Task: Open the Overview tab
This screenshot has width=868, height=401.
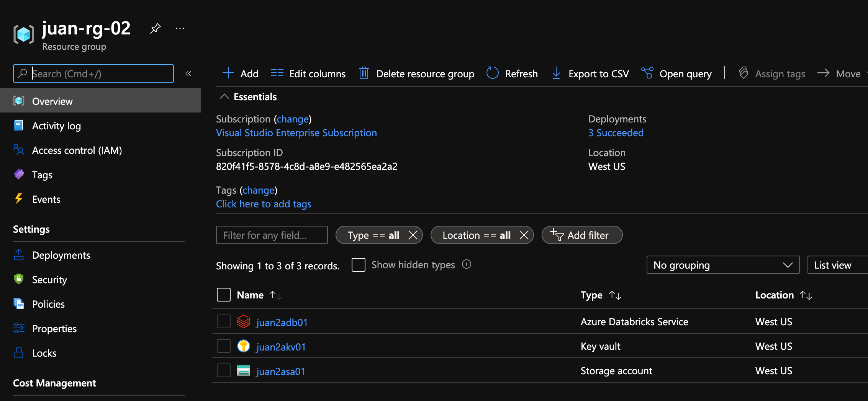Action: pyautogui.click(x=52, y=101)
